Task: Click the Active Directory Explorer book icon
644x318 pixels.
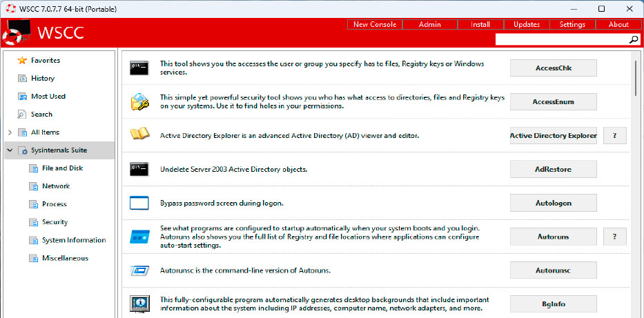Action: coord(138,135)
